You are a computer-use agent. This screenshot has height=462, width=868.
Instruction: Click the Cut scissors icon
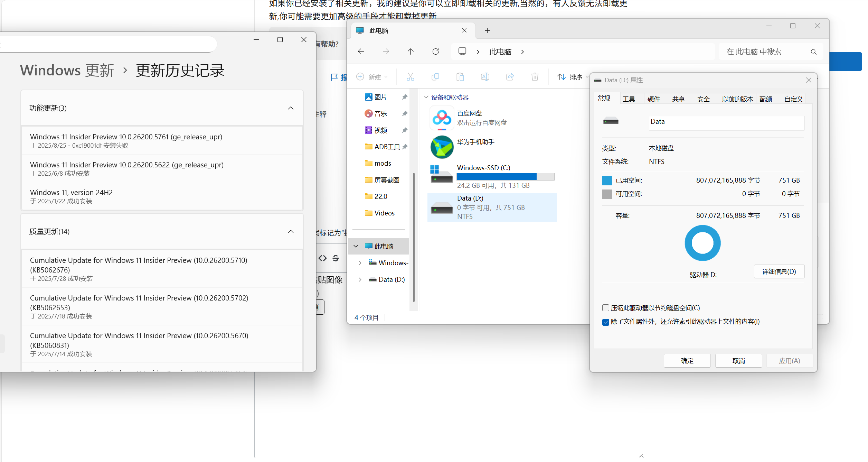coord(411,77)
